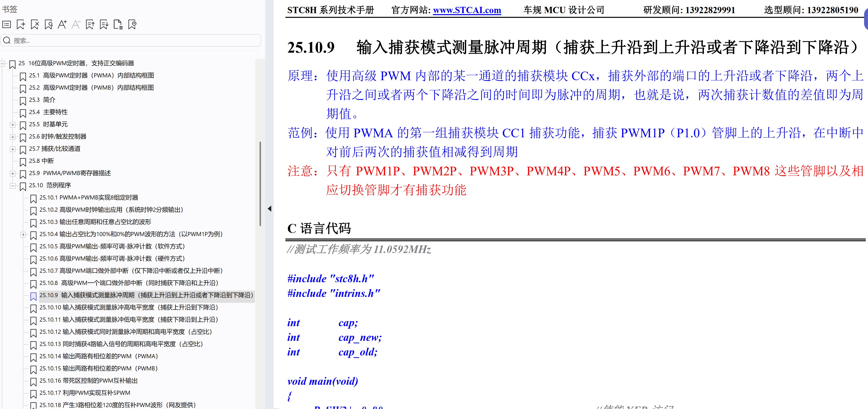Screen dimensions: 868x409
Task: Expand 25.9 PWMA/PWMB寄存器描述 node
Action: pyautogui.click(x=13, y=174)
